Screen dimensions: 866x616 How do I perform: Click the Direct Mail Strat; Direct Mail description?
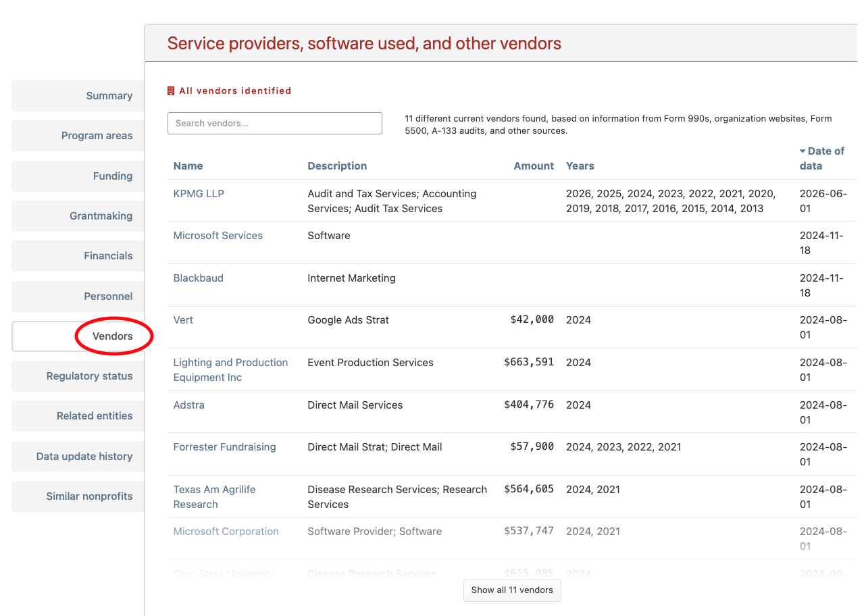[x=375, y=447]
